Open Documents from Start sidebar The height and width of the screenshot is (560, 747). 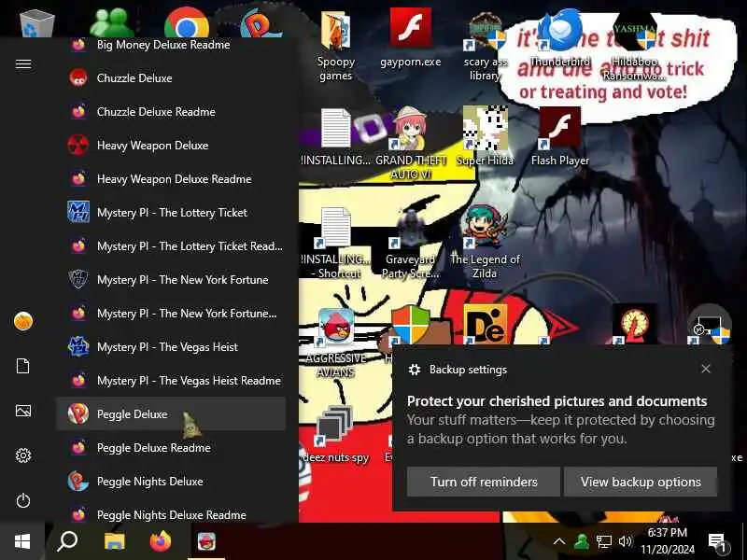click(x=22, y=366)
